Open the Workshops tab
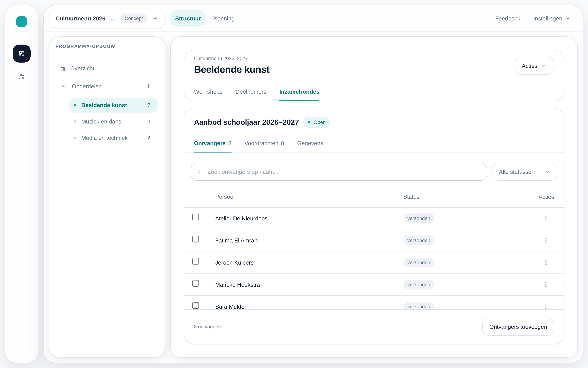This screenshot has width=588, height=368. (x=208, y=92)
